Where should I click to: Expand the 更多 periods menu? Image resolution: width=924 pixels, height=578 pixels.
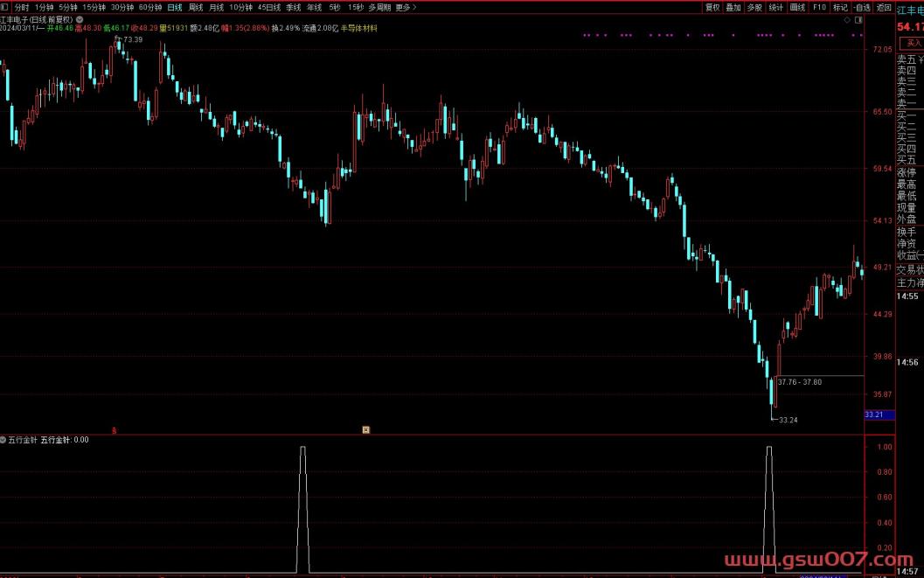click(x=406, y=7)
